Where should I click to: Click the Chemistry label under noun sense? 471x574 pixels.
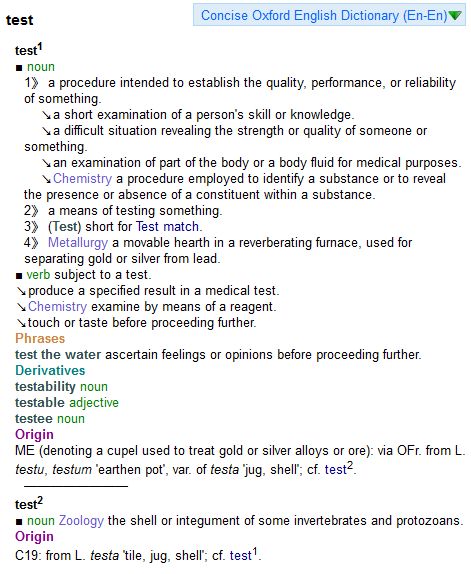pyautogui.click(x=82, y=179)
